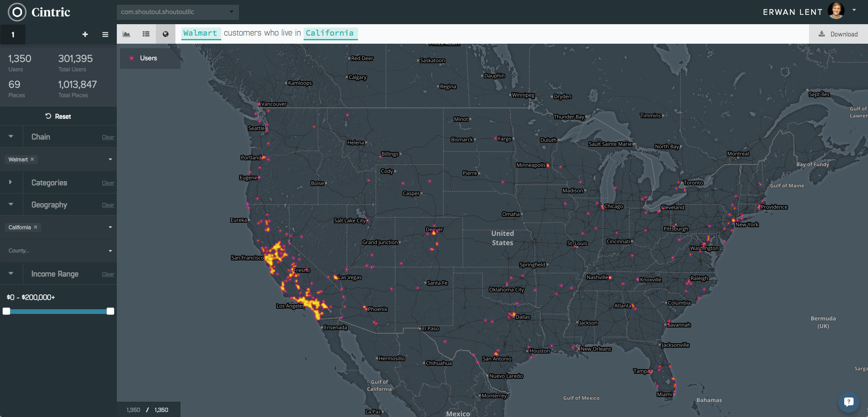Image resolution: width=868 pixels, height=417 pixels.
Task: Remove the Walmart chain tag
Action: pos(32,159)
